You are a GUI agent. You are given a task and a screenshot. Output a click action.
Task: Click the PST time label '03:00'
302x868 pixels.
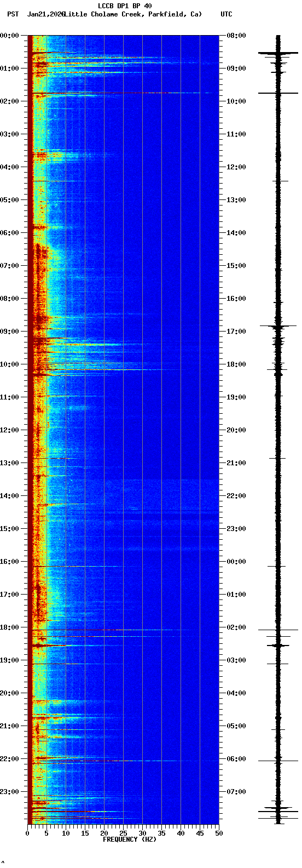(x=9, y=134)
